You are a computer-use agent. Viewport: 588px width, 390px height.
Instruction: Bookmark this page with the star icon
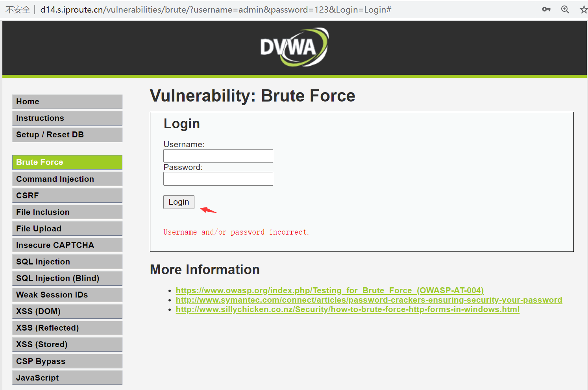[x=583, y=9]
